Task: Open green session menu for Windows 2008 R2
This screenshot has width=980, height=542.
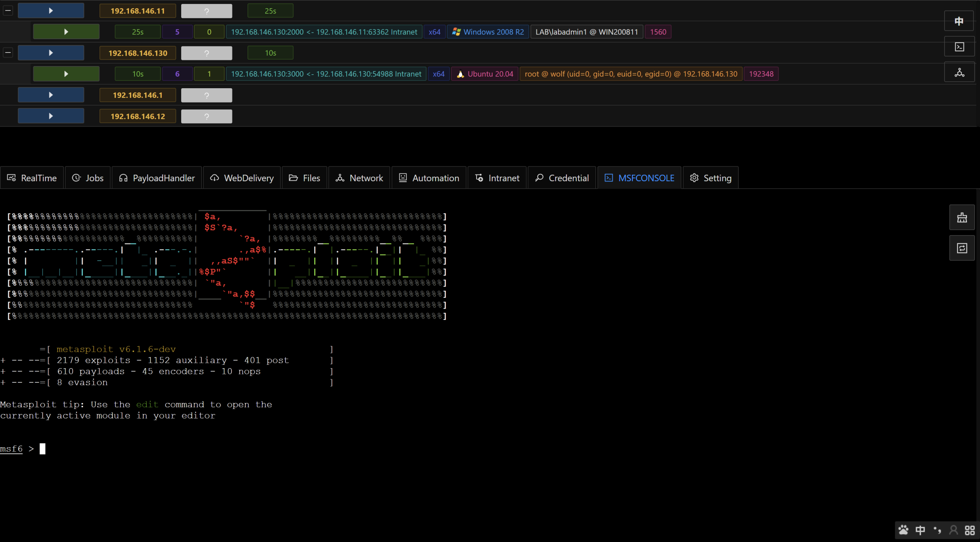Action: pyautogui.click(x=66, y=32)
